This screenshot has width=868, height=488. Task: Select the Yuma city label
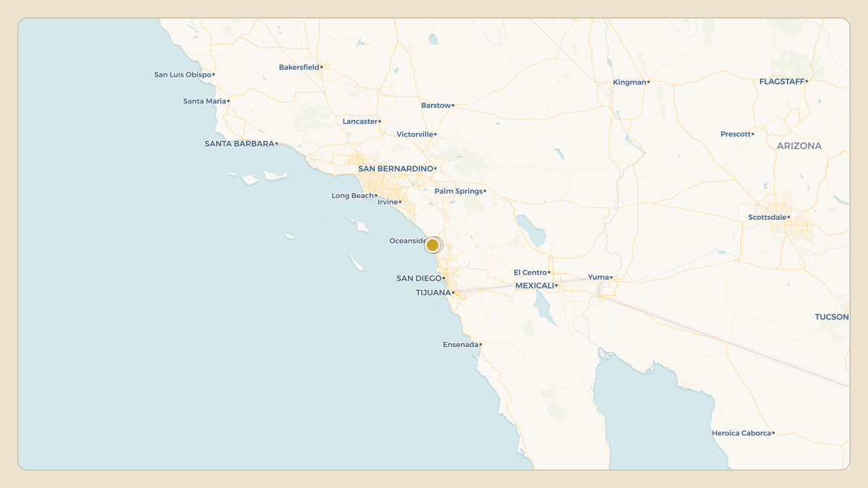598,277
